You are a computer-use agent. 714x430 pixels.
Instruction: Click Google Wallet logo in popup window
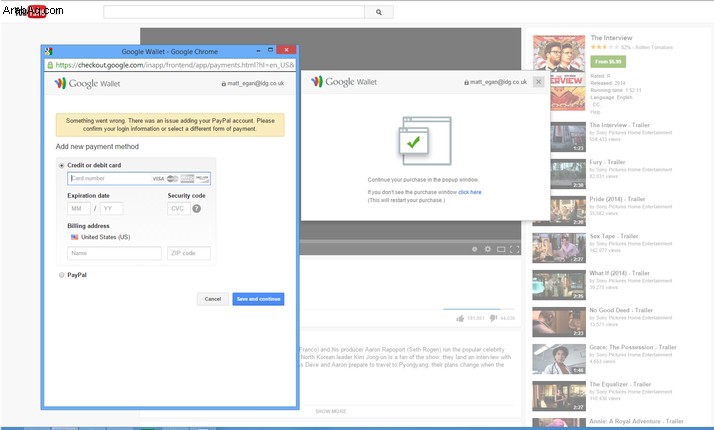point(87,83)
